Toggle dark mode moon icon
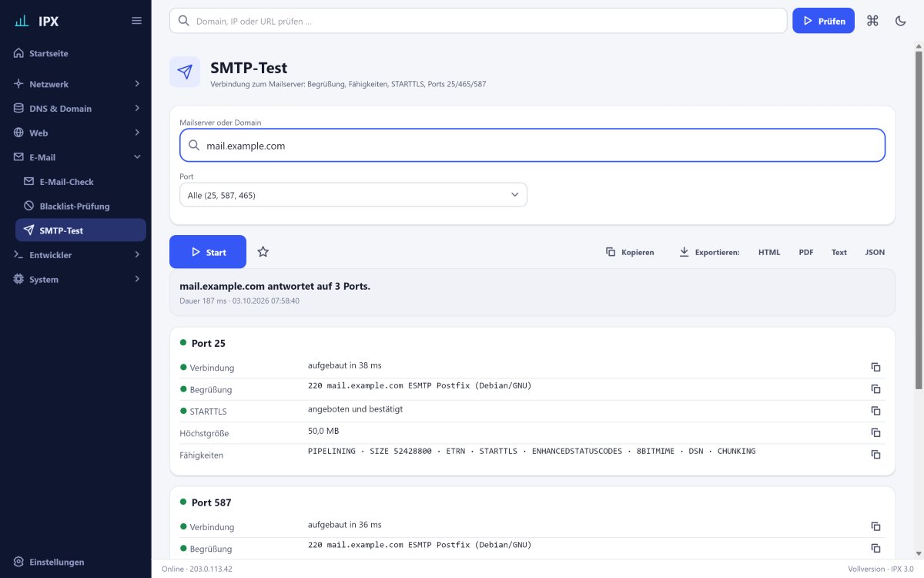This screenshot has height=578, width=924. point(900,21)
